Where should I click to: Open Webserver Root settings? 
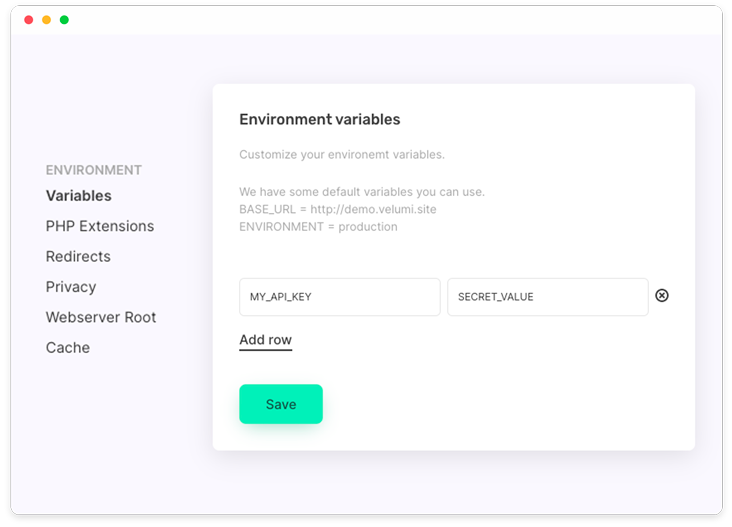[x=101, y=317]
